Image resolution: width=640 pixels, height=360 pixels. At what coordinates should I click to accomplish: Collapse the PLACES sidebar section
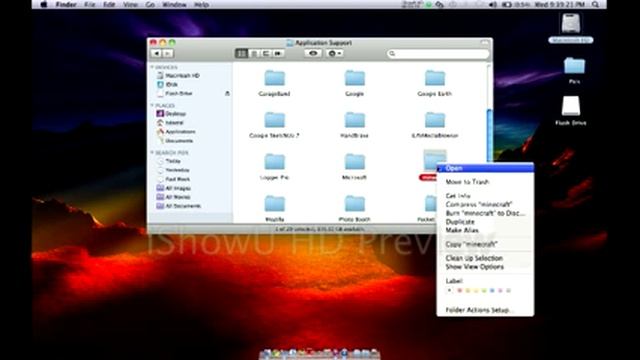pos(152,105)
